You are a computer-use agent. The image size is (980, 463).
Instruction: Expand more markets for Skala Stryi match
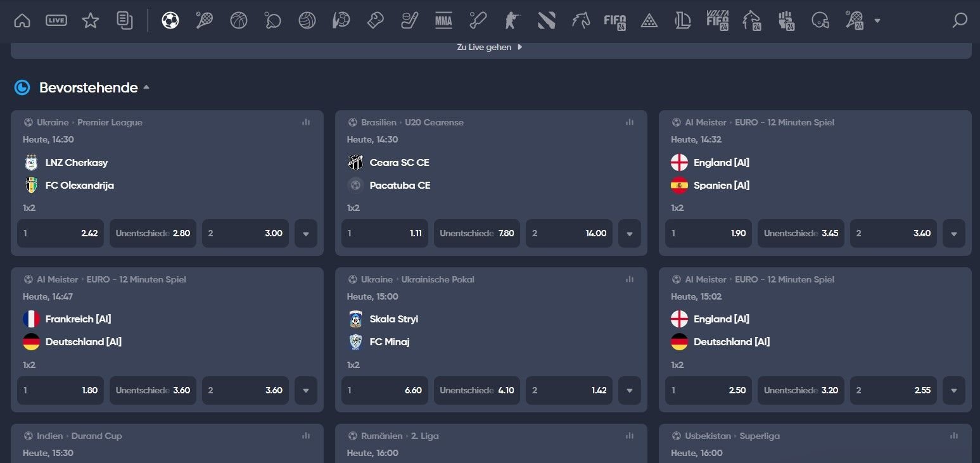coord(630,390)
